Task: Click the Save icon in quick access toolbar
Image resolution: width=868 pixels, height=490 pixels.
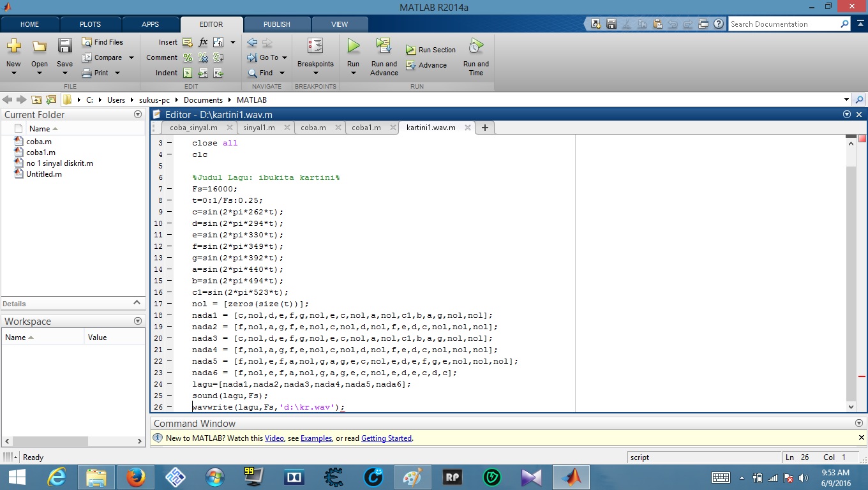Action: [x=611, y=23]
